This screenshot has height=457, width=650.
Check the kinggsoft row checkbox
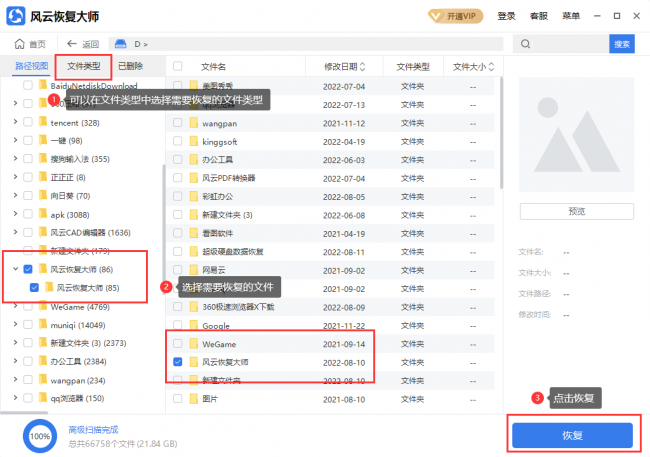click(x=177, y=141)
